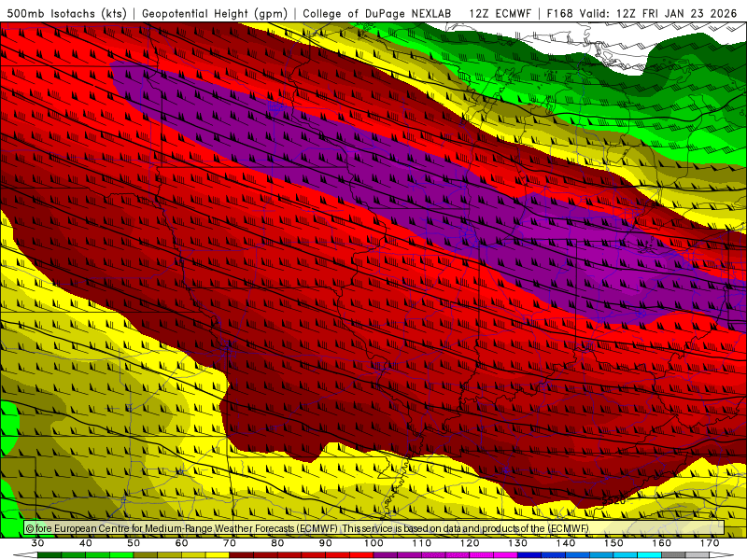Click the 'Geopotential Height (gpm)' header text

click(215, 13)
